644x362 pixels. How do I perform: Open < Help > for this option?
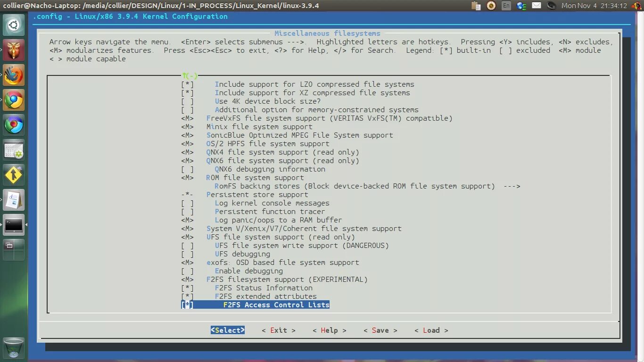pos(330,330)
